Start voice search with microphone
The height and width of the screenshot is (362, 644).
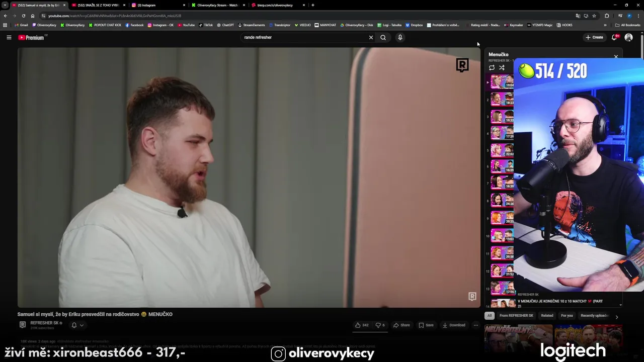pyautogui.click(x=400, y=37)
